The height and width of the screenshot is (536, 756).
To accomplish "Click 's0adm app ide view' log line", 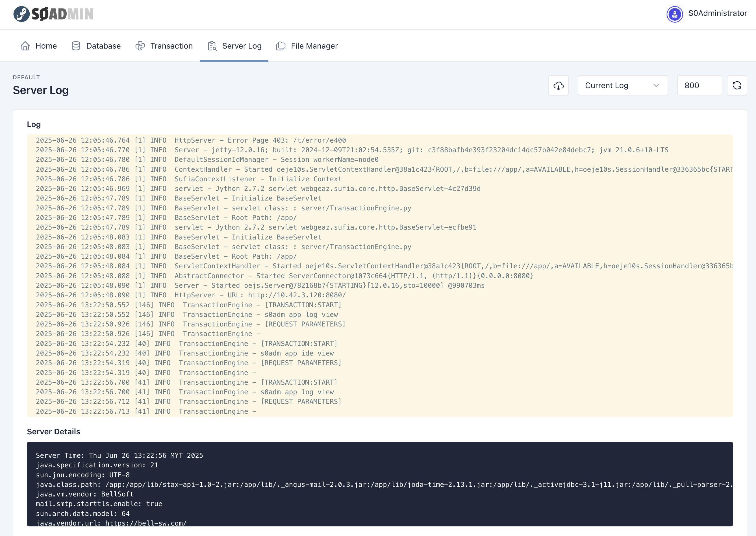I will pos(185,353).
